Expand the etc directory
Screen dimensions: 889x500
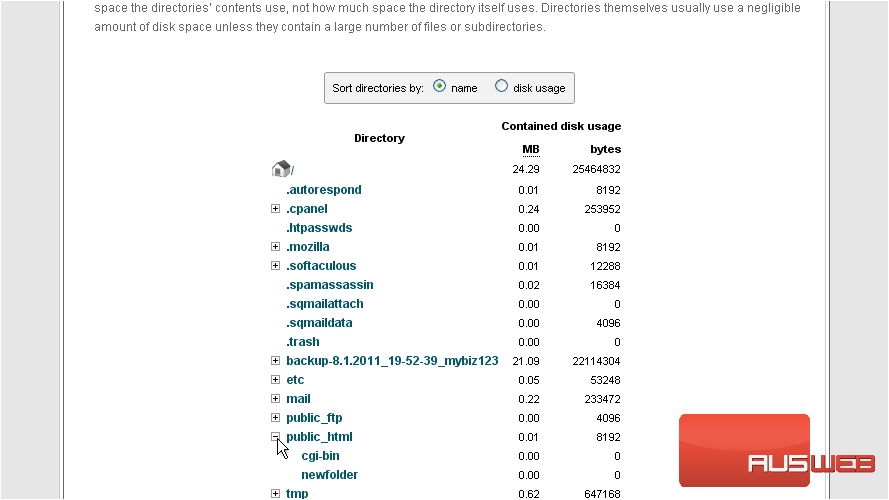click(276, 379)
